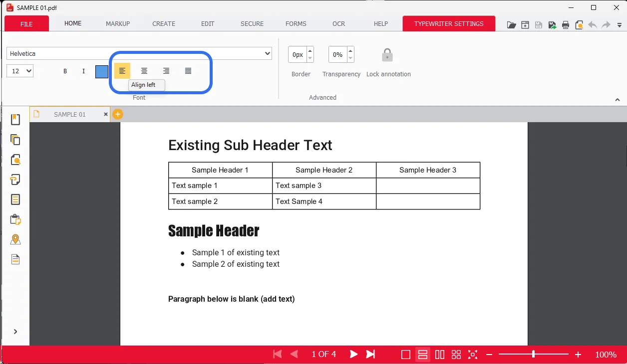Viewport: 627px width, 364px height.
Task: Select right alignment
Action: (166, 71)
